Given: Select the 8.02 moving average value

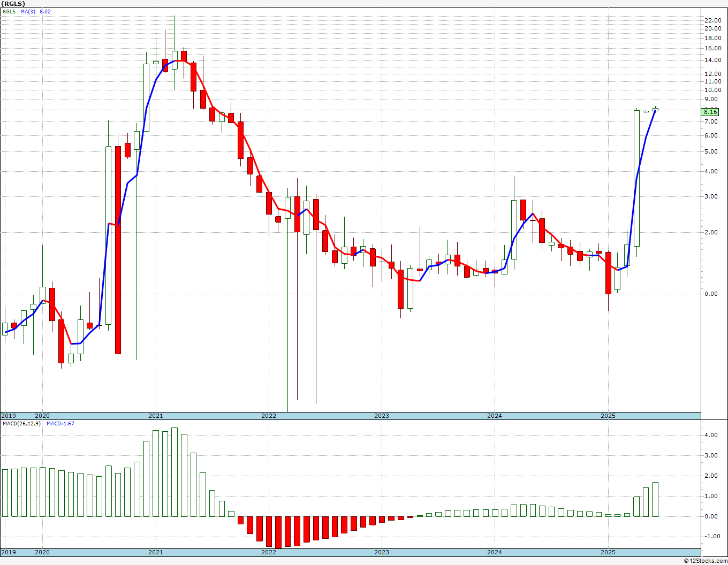Looking at the screenshot, I should [45, 11].
